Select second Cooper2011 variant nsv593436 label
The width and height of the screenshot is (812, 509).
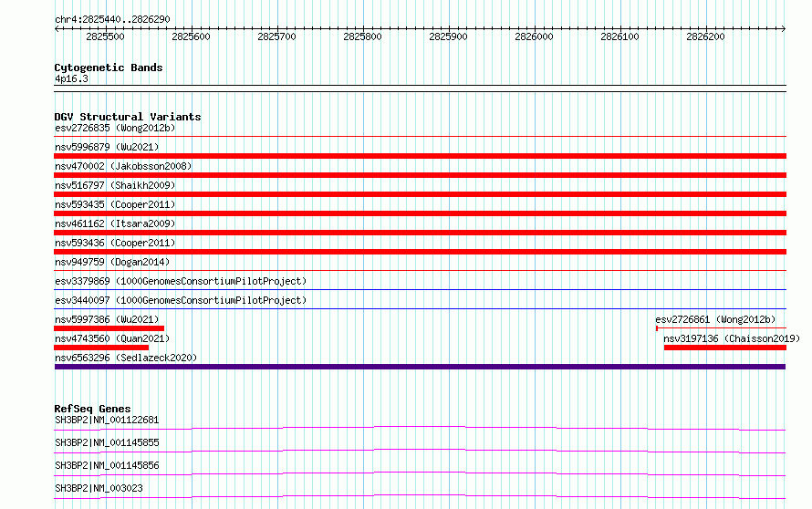click(115, 243)
